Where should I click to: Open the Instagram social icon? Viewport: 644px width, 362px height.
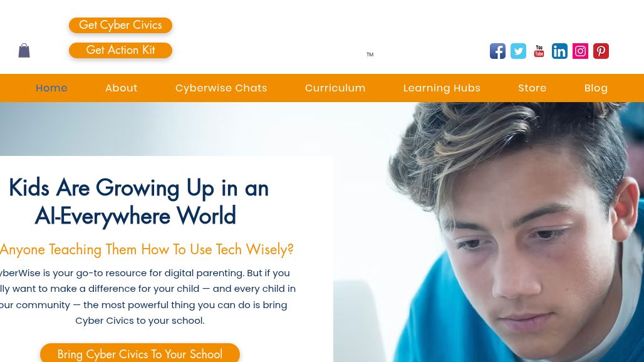point(580,51)
